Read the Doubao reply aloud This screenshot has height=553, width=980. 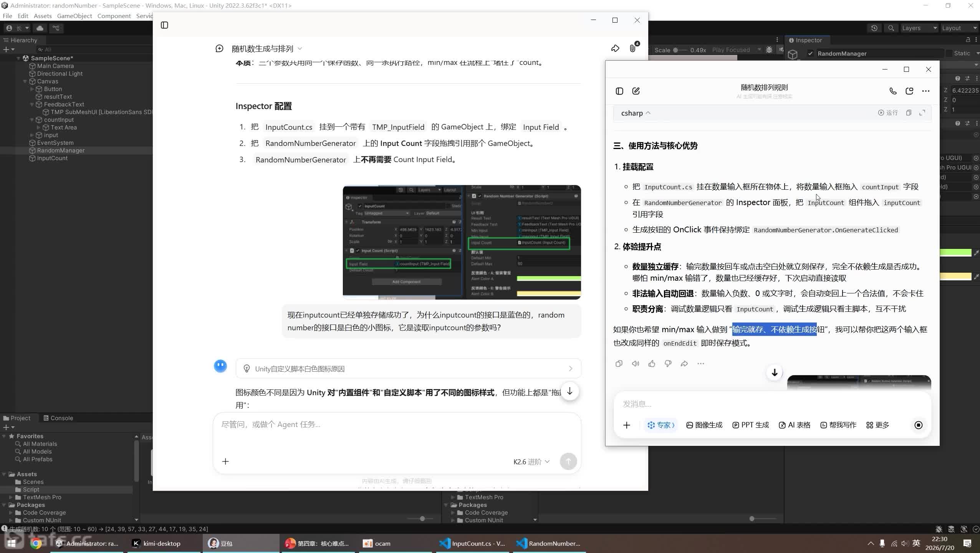point(636,364)
